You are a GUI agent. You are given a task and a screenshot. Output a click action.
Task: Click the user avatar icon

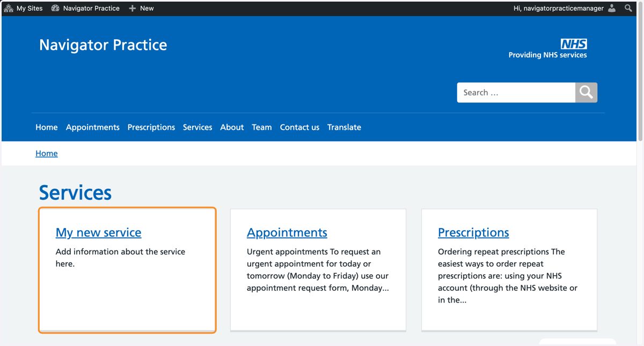tap(612, 8)
